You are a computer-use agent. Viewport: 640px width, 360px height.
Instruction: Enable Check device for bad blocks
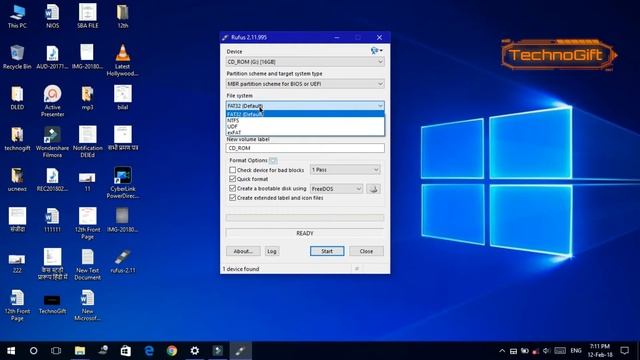pos(233,170)
